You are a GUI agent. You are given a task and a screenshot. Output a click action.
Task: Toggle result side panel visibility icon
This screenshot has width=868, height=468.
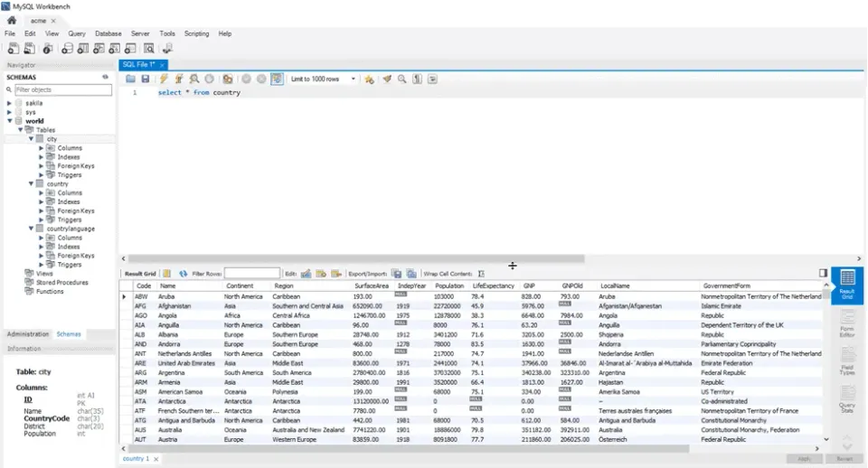click(823, 273)
